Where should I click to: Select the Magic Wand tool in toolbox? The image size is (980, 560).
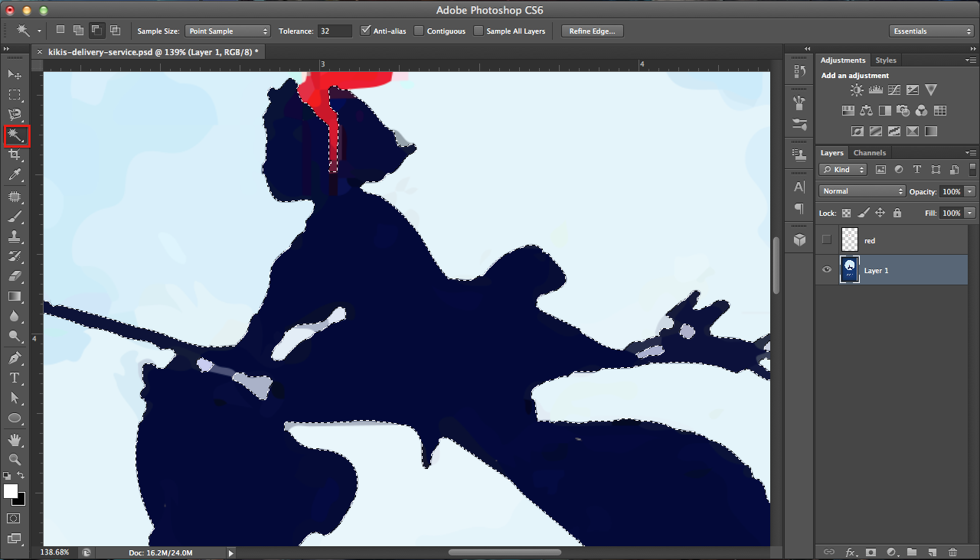[x=15, y=135]
